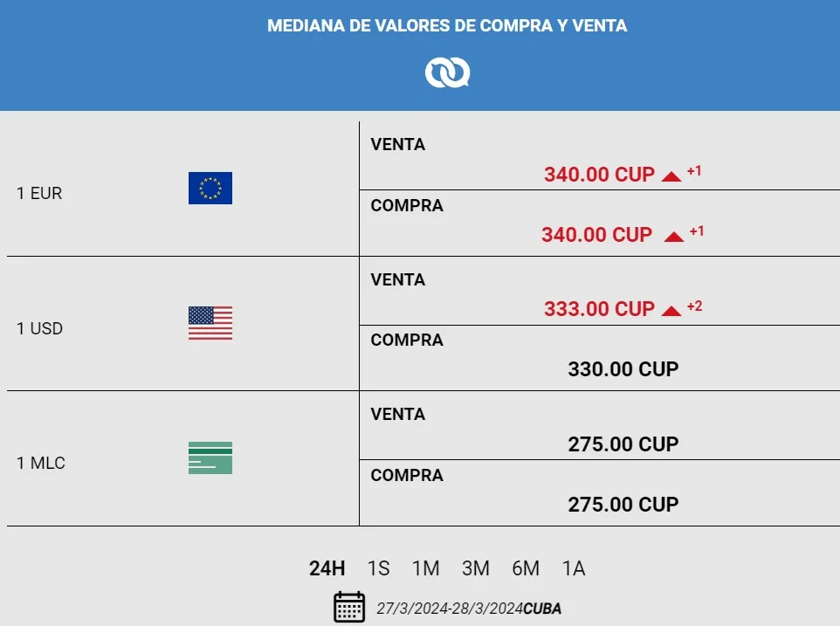Select the 24H time range
840x626 pixels.
pos(327,568)
